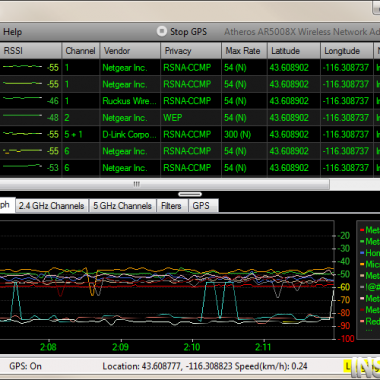The height and width of the screenshot is (380, 380).
Task: Sort by Latitude column header
Action: [x=294, y=51]
